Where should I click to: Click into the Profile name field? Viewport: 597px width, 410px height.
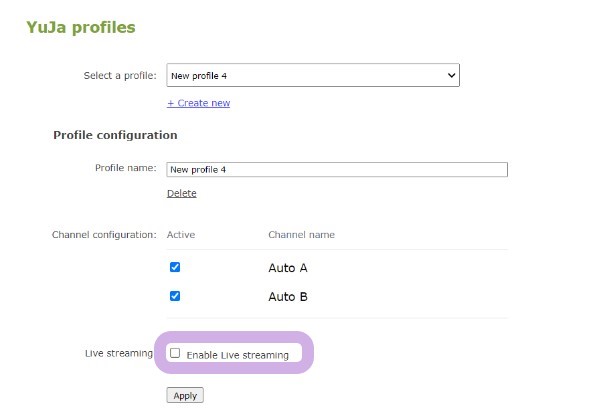pos(337,169)
